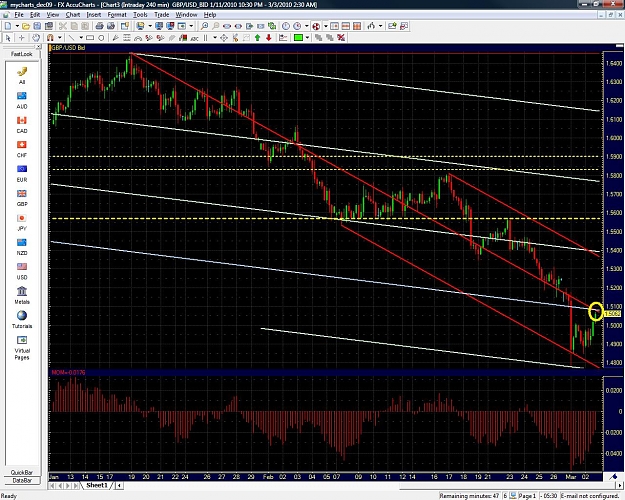Viewport: 625px width, 500px height.
Task: Click the Zoom out magnifier icon
Action: pos(216,26)
